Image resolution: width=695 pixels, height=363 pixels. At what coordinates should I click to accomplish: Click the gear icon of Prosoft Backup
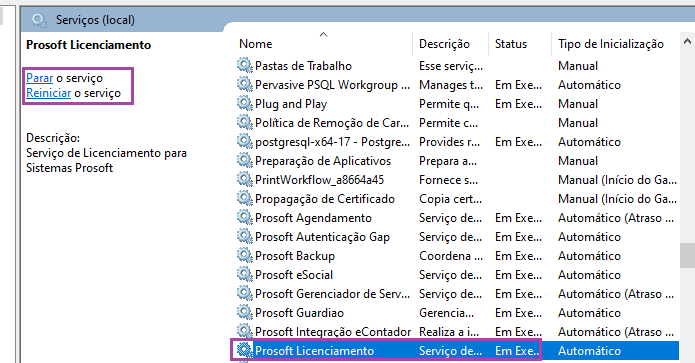245,256
